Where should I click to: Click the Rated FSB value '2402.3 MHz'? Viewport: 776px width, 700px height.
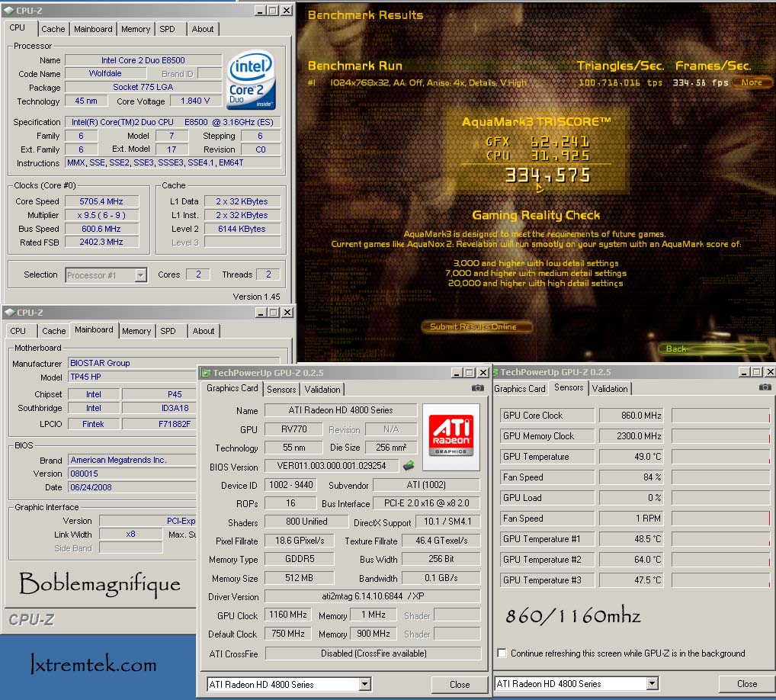pyautogui.click(x=101, y=242)
